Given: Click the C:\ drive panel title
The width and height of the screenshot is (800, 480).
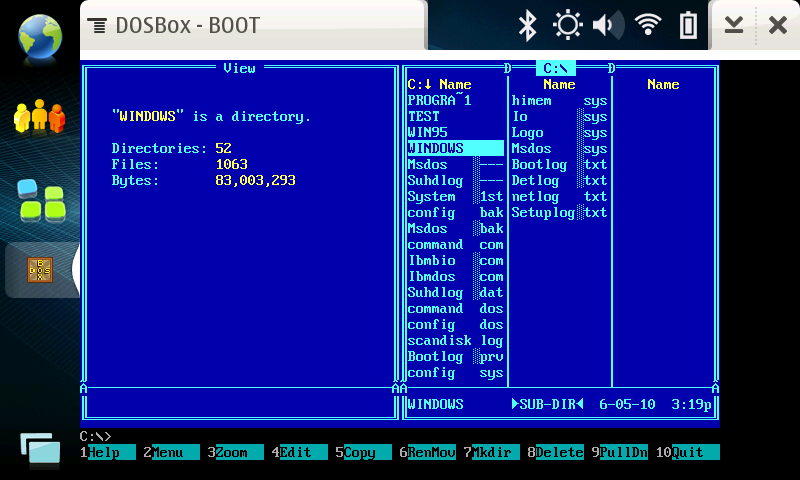Looking at the screenshot, I should point(556,68).
